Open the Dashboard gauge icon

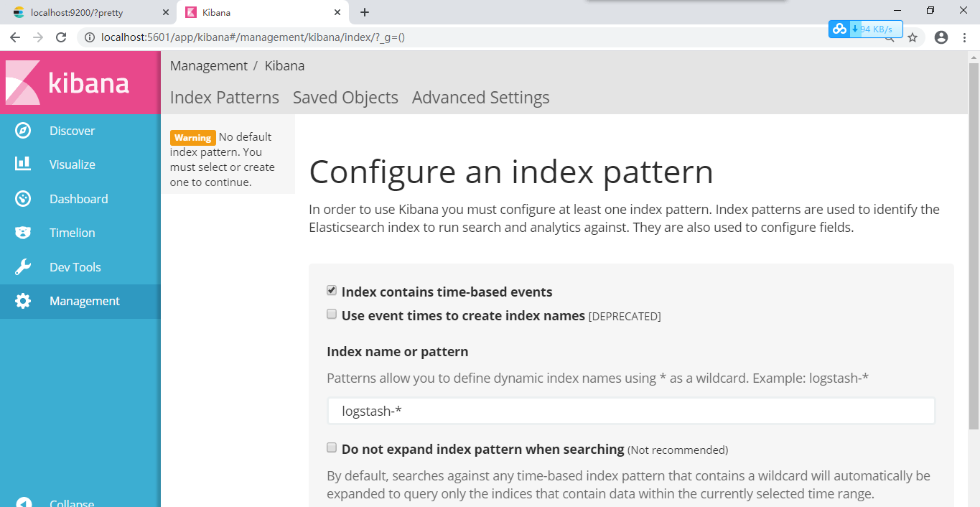point(23,199)
